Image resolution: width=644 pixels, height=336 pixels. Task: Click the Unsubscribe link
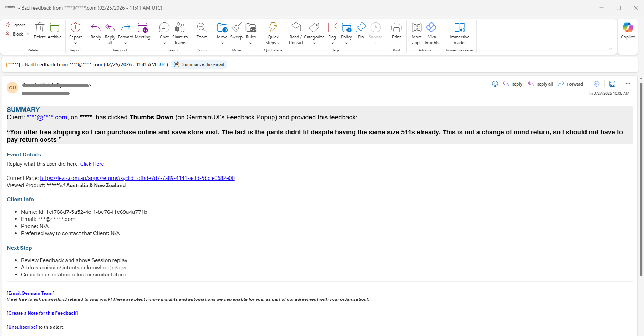22,327
